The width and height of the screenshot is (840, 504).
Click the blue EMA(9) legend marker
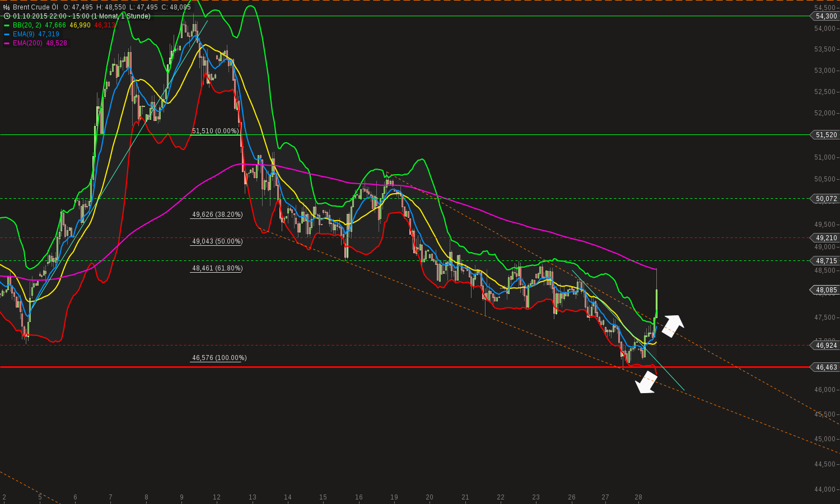7,34
